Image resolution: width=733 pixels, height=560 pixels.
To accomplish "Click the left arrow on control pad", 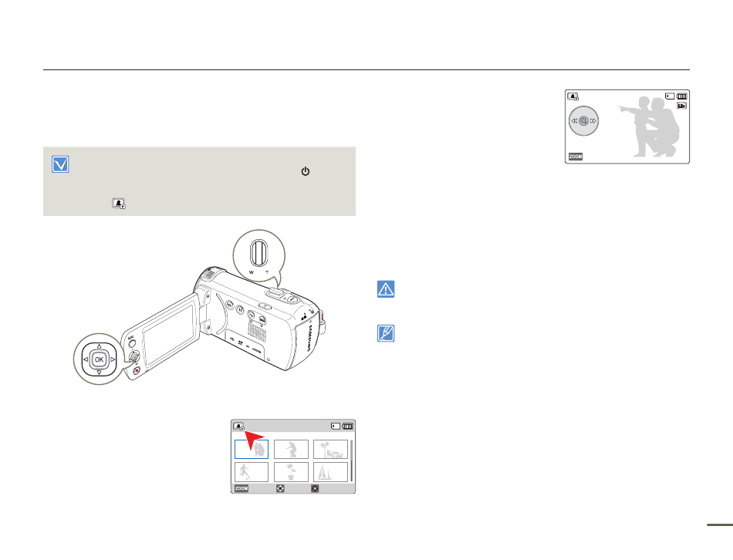I will click(x=86, y=359).
